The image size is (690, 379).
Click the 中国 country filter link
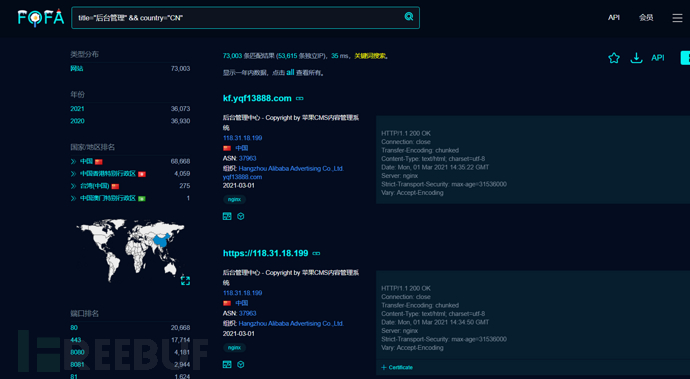click(86, 162)
